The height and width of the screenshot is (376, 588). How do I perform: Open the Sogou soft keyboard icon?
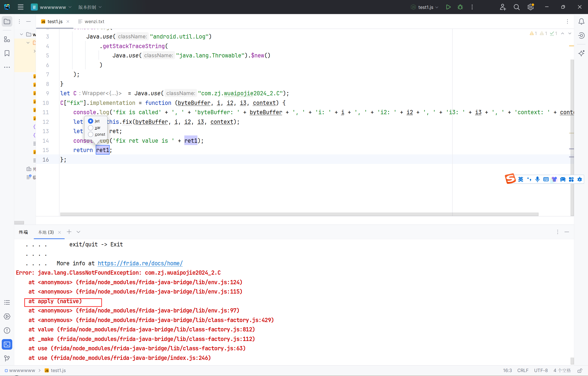click(546, 179)
